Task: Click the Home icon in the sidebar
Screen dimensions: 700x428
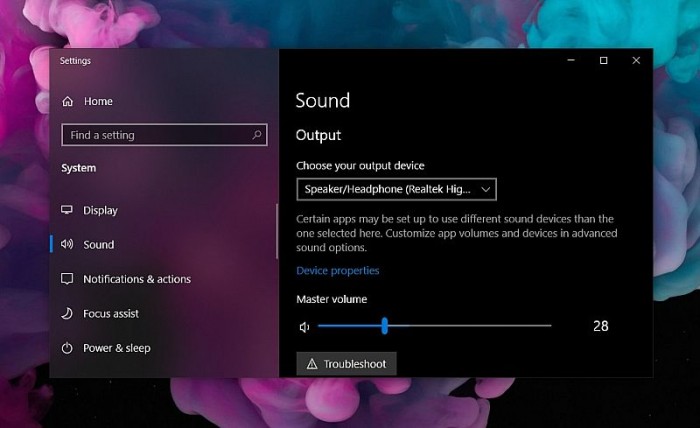Action: point(68,101)
